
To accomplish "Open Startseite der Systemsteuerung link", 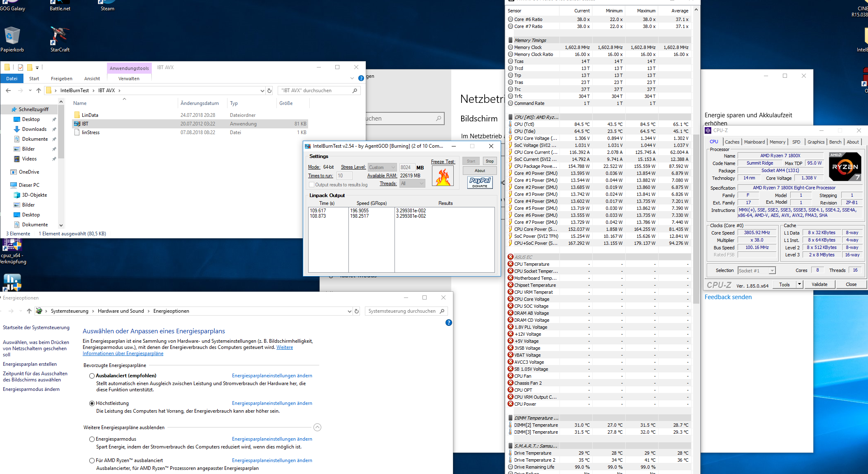I will point(36,328).
